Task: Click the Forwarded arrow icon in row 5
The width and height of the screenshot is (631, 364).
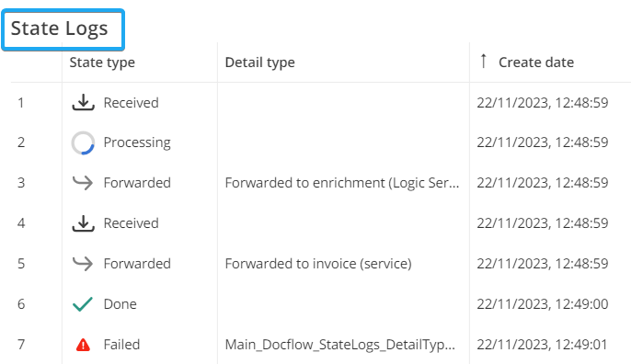Action: [x=83, y=264]
